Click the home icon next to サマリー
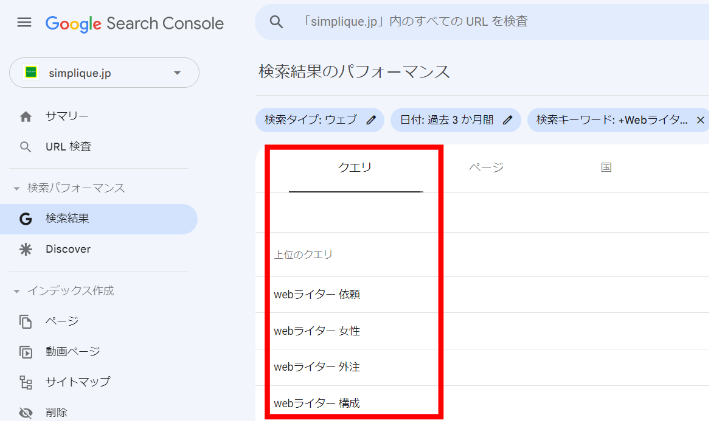The height and width of the screenshot is (421, 709). pyautogui.click(x=26, y=117)
